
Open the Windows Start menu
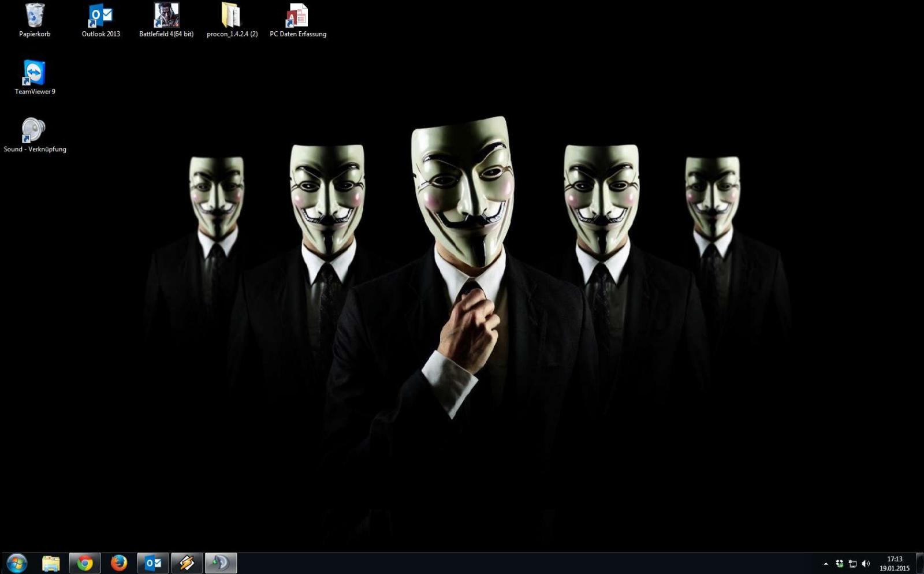(x=17, y=563)
